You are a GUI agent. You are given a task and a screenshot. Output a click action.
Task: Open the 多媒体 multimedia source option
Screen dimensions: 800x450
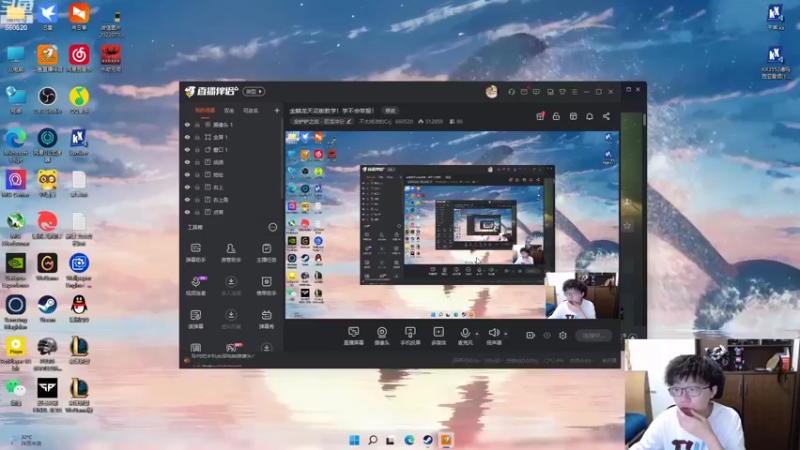click(x=438, y=336)
